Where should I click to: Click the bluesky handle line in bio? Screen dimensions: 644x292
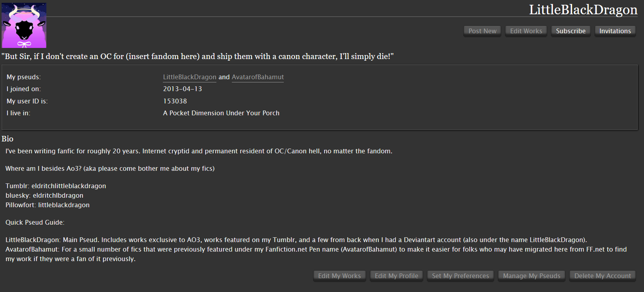click(x=44, y=195)
